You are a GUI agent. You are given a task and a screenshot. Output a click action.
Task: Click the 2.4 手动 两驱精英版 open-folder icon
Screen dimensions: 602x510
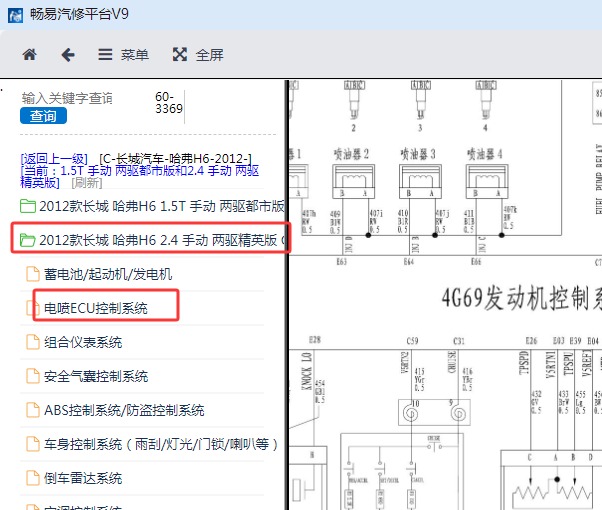coord(28,240)
